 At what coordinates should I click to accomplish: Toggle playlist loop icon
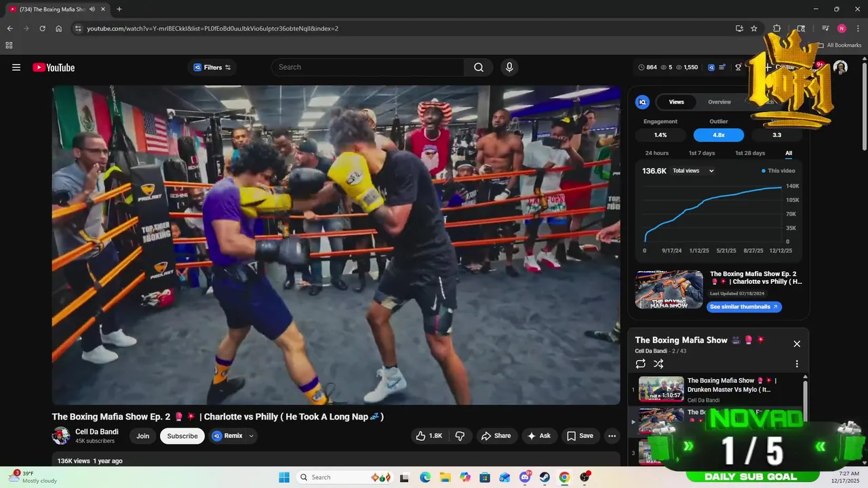(641, 364)
